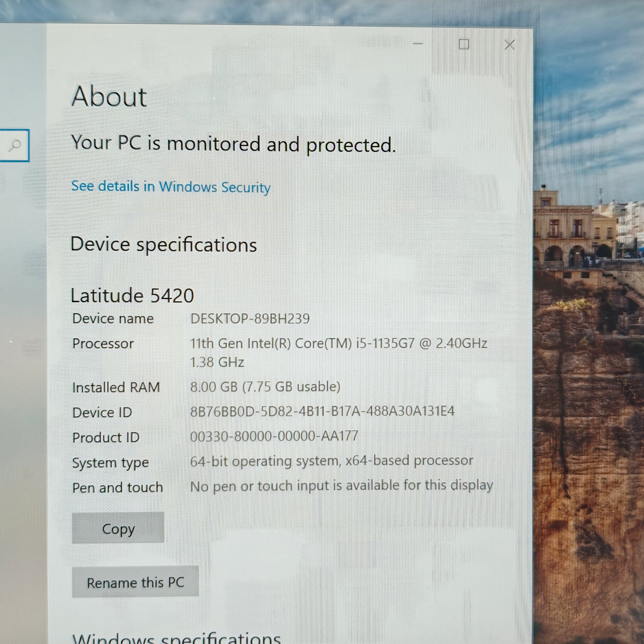Select the Device specifications section header
Image resolution: width=644 pixels, height=644 pixels.
(x=164, y=244)
